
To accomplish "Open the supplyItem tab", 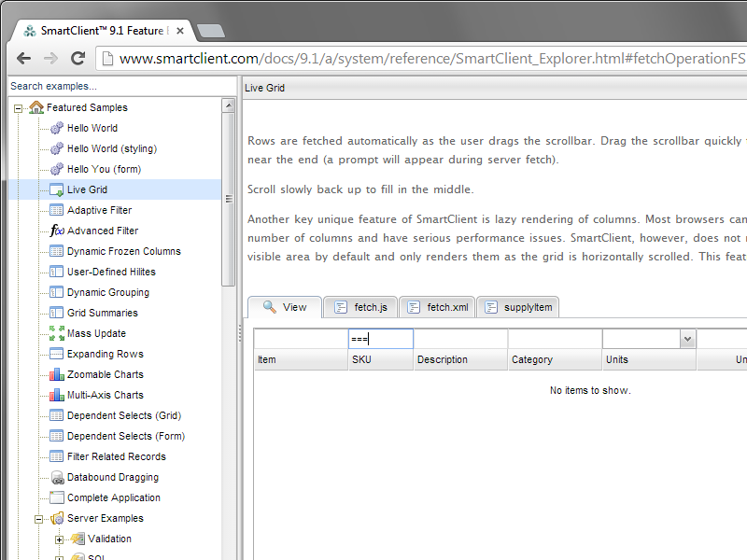I will [517, 307].
